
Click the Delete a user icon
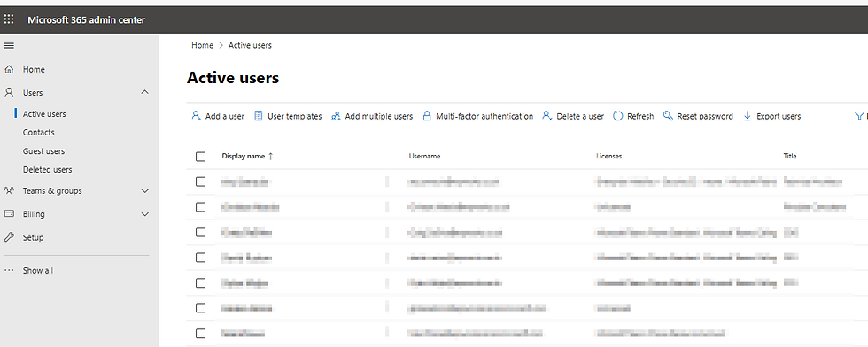coord(547,116)
